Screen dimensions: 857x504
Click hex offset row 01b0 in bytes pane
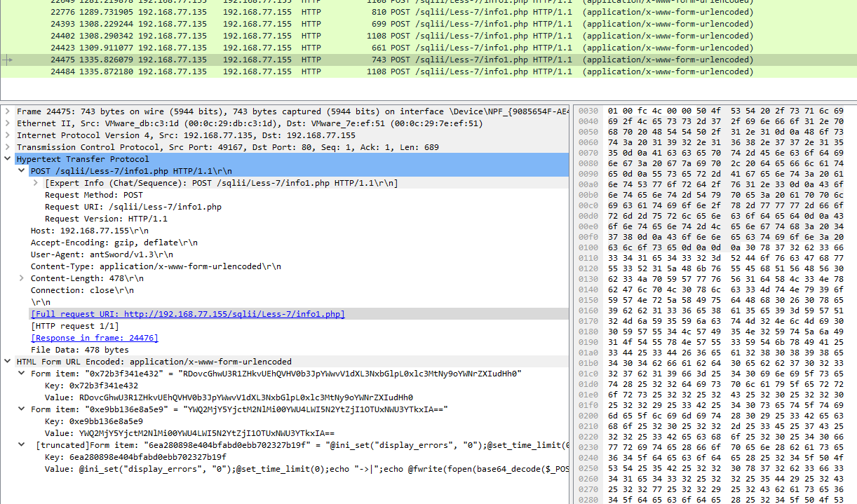pyautogui.click(x=589, y=362)
